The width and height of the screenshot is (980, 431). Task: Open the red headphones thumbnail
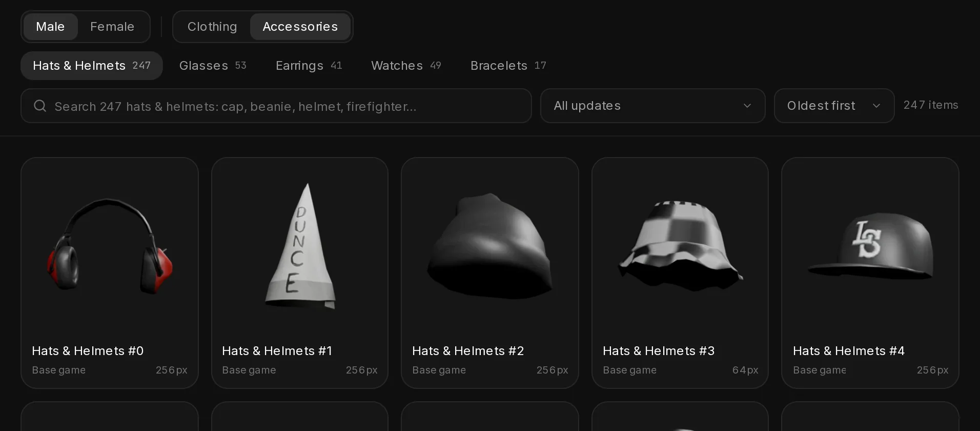point(110,246)
